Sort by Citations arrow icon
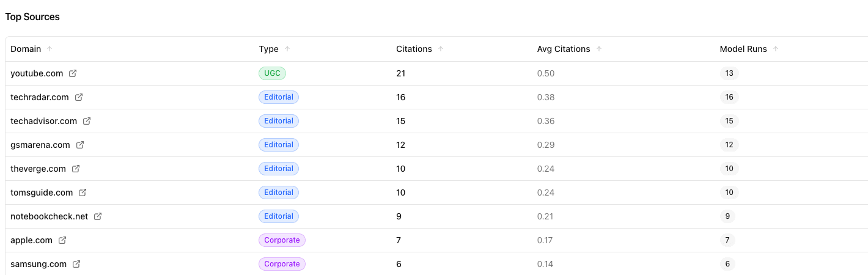This screenshot has height=275, width=868. [x=441, y=49]
